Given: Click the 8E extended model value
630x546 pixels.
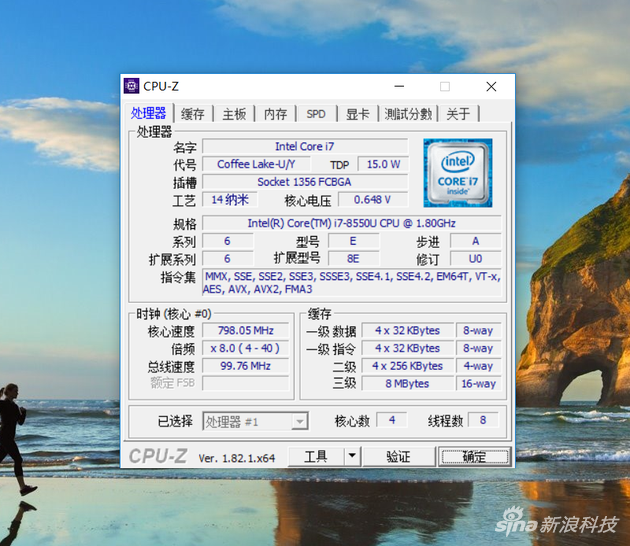Looking at the screenshot, I should pos(354,259).
